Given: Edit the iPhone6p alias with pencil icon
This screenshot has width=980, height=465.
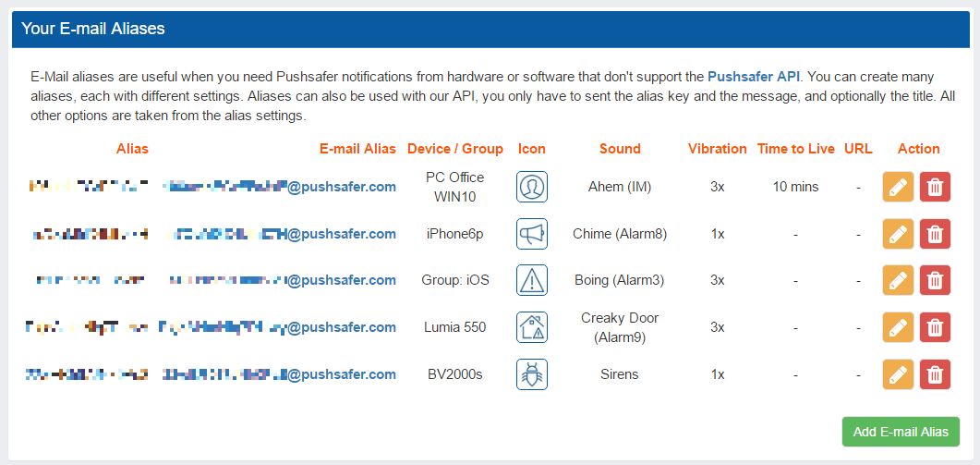Looking at the screenshot, I should pos(898,234).
